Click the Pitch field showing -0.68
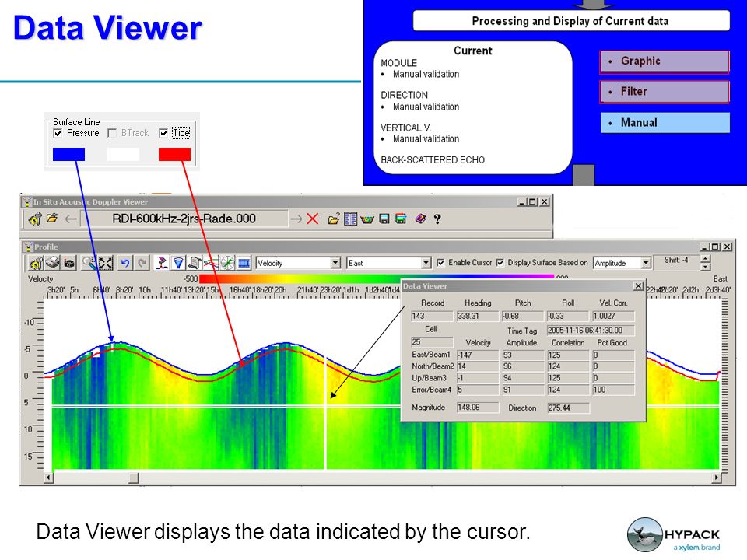 coord(523,316)
